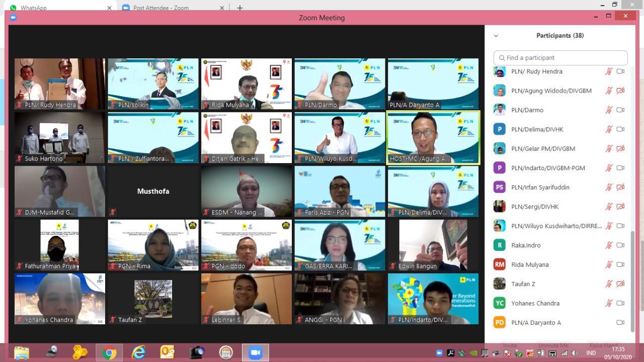Select the PLN/Wiluyo Kusdwiharto participant entry
644x362 pixels.
555,226
